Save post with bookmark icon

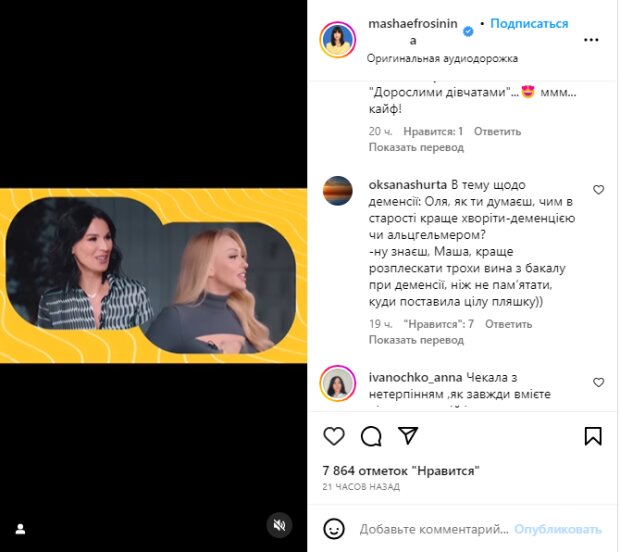pos(593,436)
